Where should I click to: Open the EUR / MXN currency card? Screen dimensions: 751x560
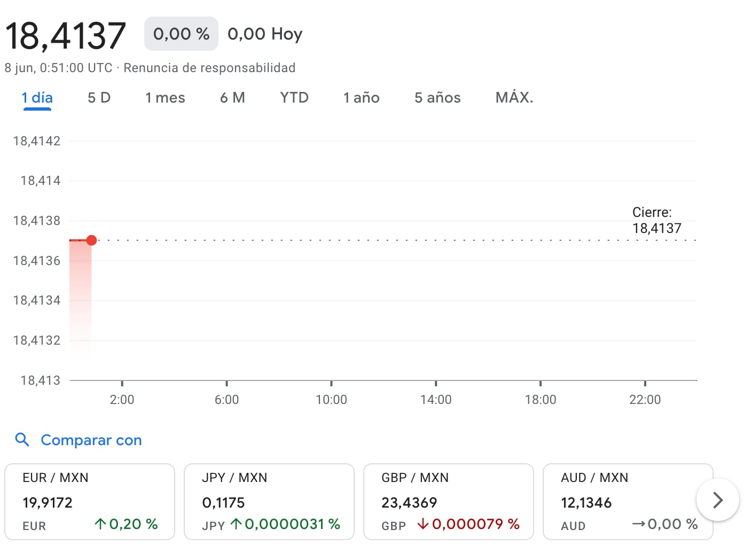[90, 501]
